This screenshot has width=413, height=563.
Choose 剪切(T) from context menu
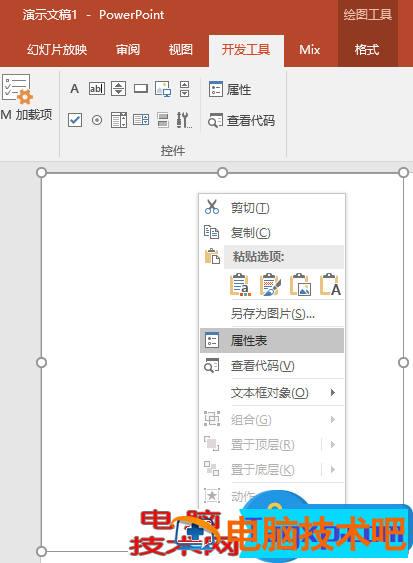point(272,208)
